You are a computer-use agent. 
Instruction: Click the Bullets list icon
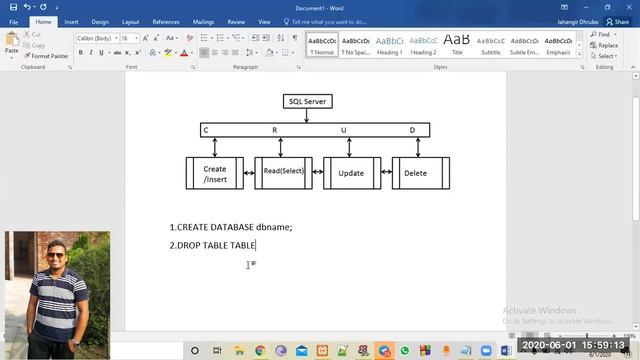pyautogui.click(x=204, y=38)
